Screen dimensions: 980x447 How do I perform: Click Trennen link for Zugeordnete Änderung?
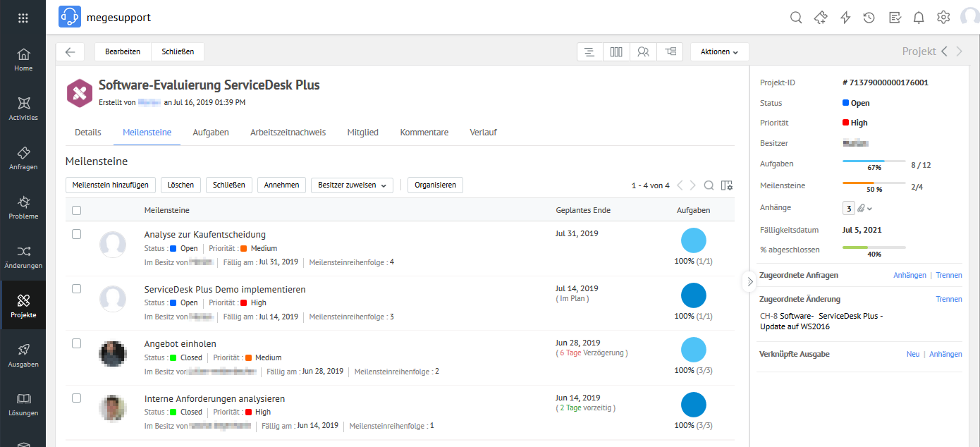[x=949, y=299]
